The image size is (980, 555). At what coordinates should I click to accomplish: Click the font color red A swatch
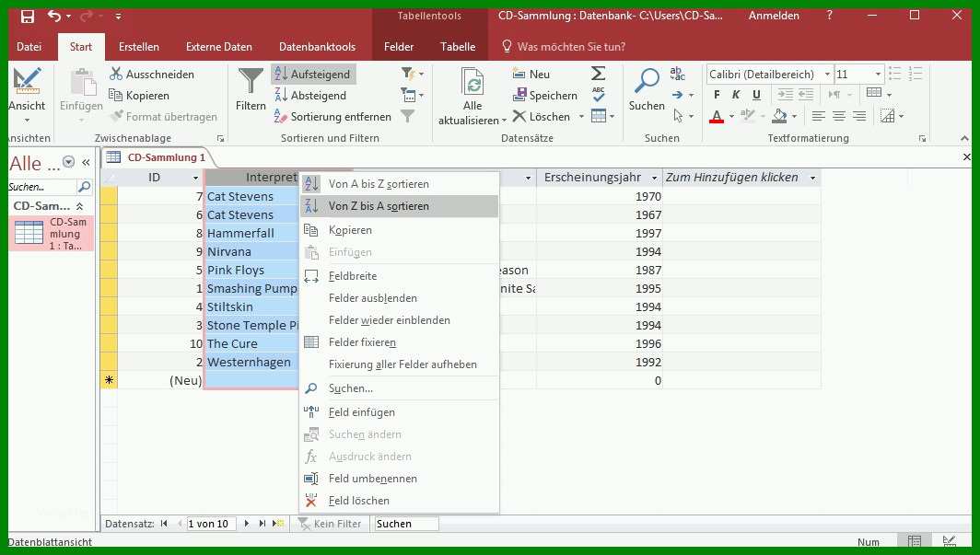717,117
